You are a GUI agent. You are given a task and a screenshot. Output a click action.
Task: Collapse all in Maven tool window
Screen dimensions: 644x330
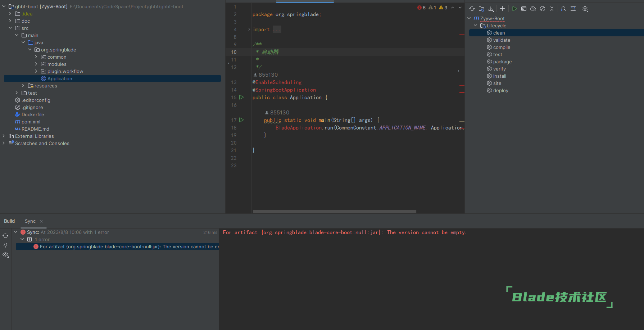pyautogui.click(x=552, y=9)
